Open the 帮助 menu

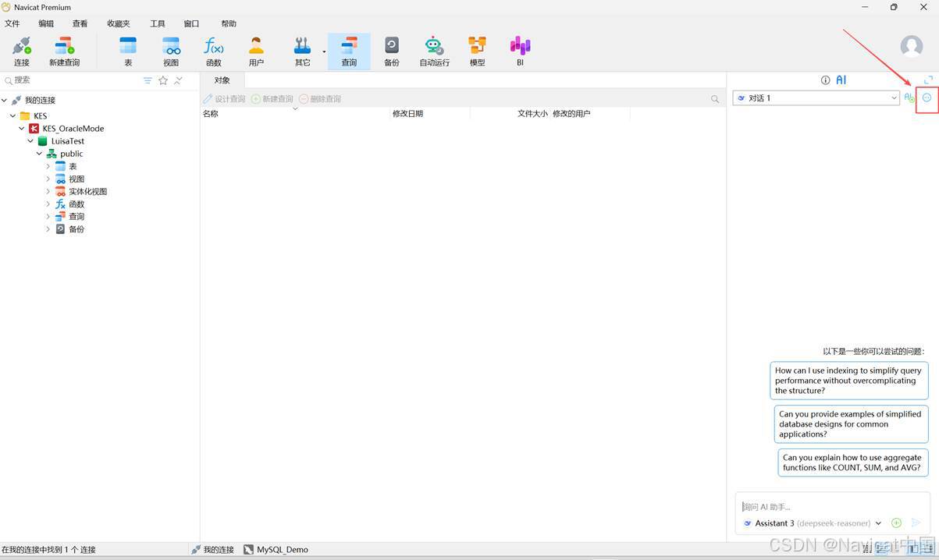229,23
